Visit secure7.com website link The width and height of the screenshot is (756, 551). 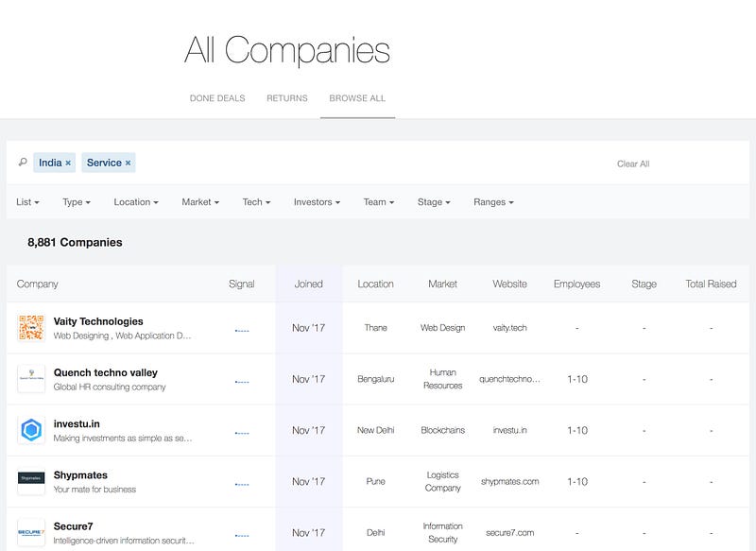509,533
